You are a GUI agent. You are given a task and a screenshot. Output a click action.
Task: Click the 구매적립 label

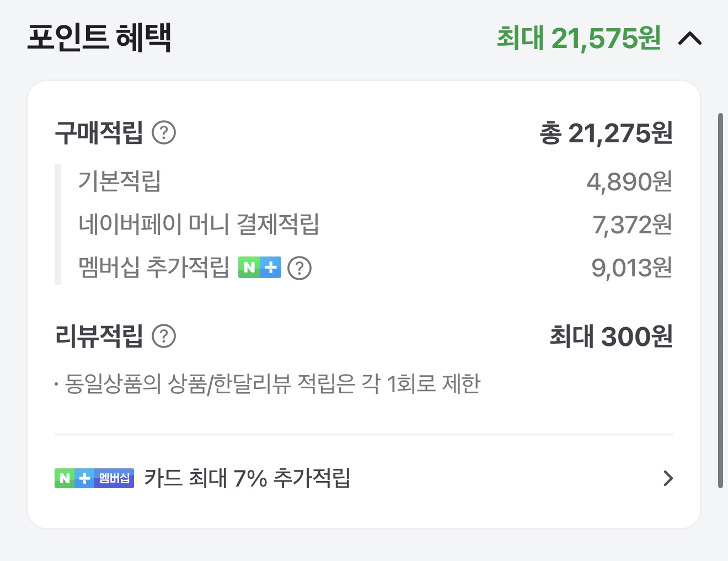tap(99, 133)
